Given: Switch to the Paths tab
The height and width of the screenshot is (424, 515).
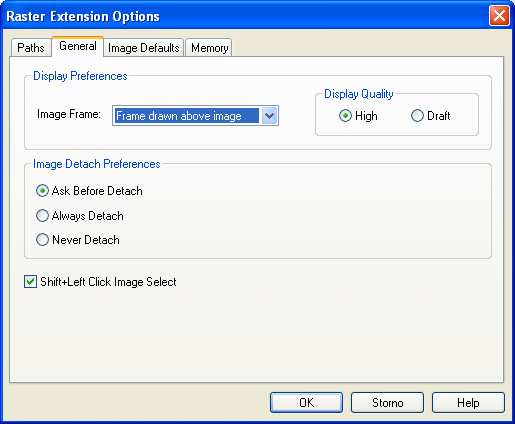Looking at the screenshot, I should coord(31,48).
